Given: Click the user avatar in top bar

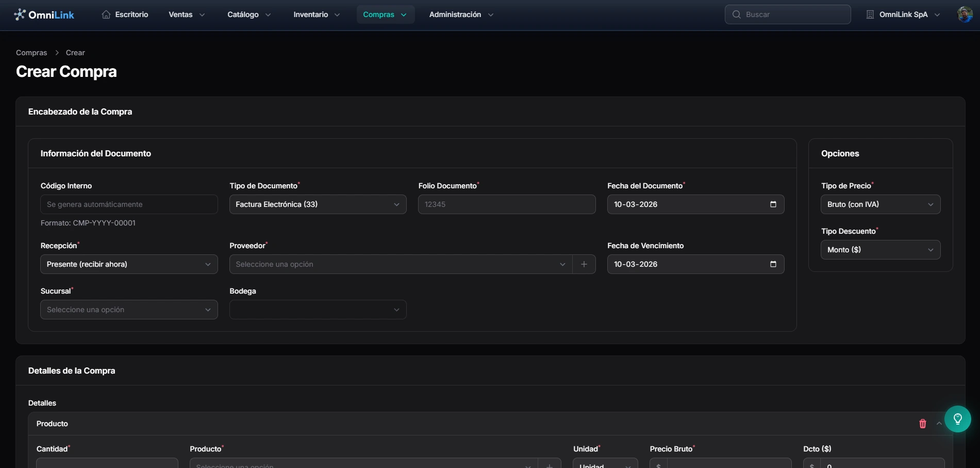Looking at the screenshot, I should (965, 14).
